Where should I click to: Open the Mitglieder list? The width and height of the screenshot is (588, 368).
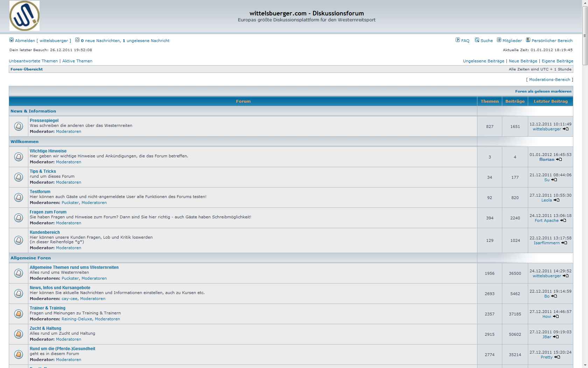click(512, 41)
